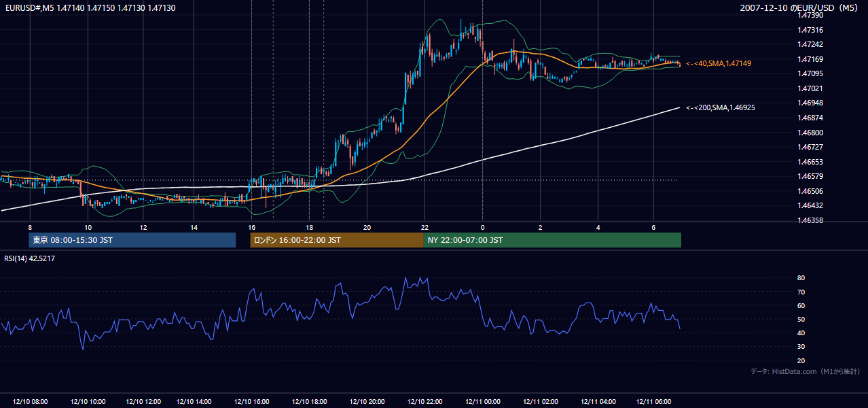The image size is (868, 408).
Task: Click price axis label 1.46579
Action: pyautogui.click(x=810, y=176)
